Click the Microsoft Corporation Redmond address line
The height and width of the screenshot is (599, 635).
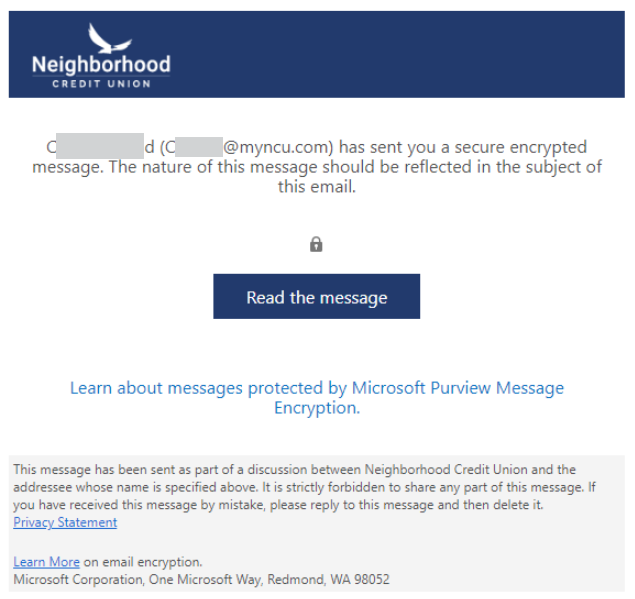[201, 580]
